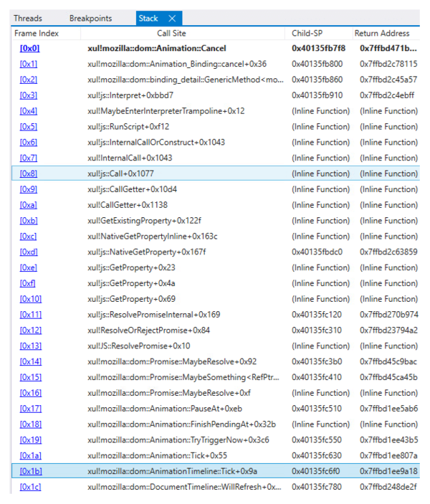Select the Animation::Cancel call site row
The width and height of the screenshot is (430, 504).
157,48
